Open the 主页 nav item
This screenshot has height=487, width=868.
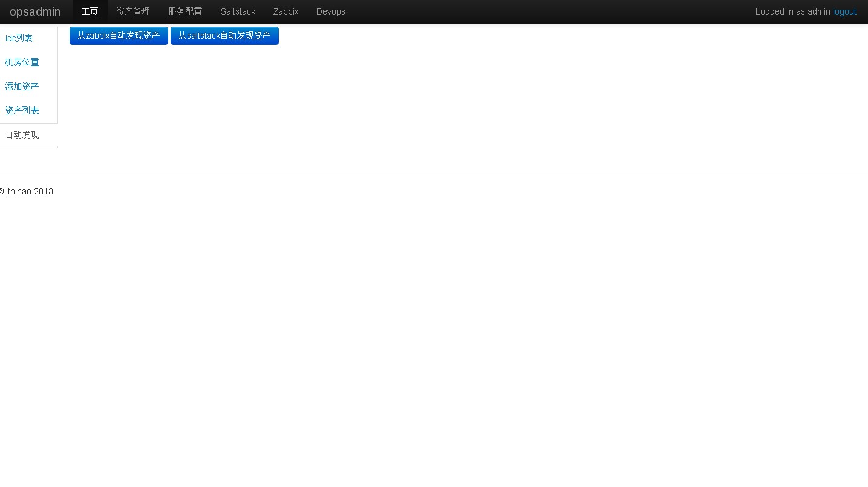point(90,11)
